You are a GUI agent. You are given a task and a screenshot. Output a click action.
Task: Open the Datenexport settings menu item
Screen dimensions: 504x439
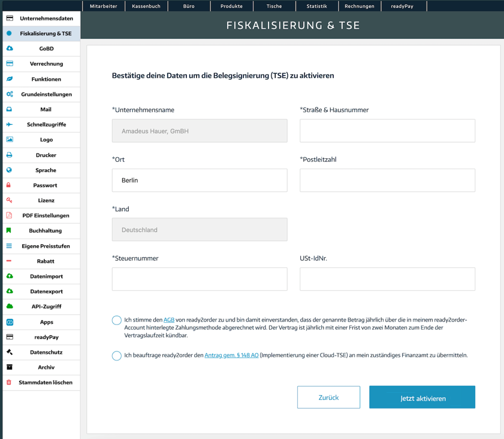point(46,291)
